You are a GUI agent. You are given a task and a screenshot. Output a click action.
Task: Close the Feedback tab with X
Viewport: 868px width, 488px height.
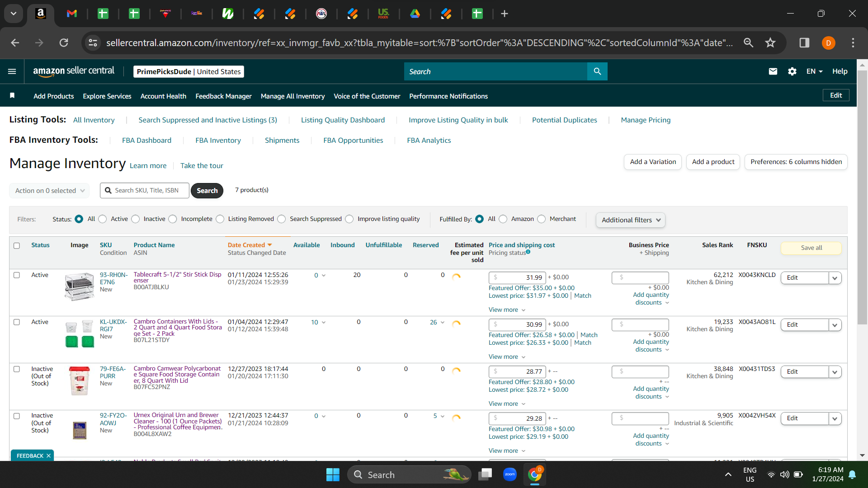(48, 455)
